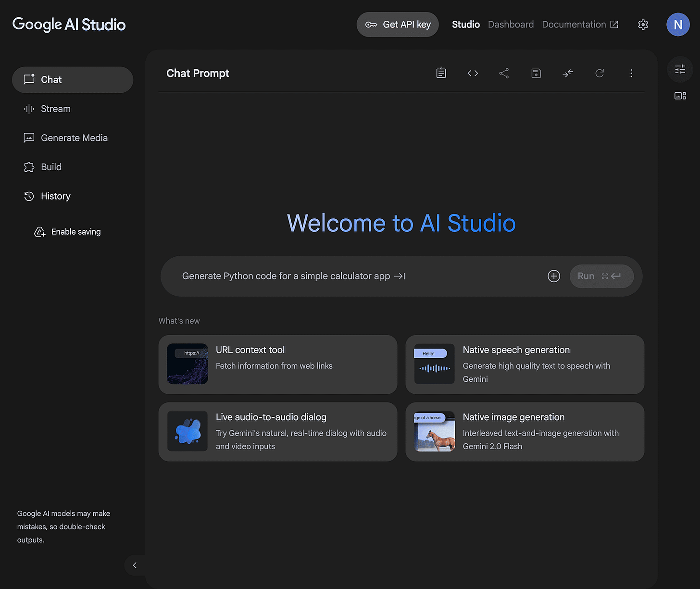This screenshot has height=589, width=700.
Task: Click the N account avatar
Action: (x=678, y=25)
